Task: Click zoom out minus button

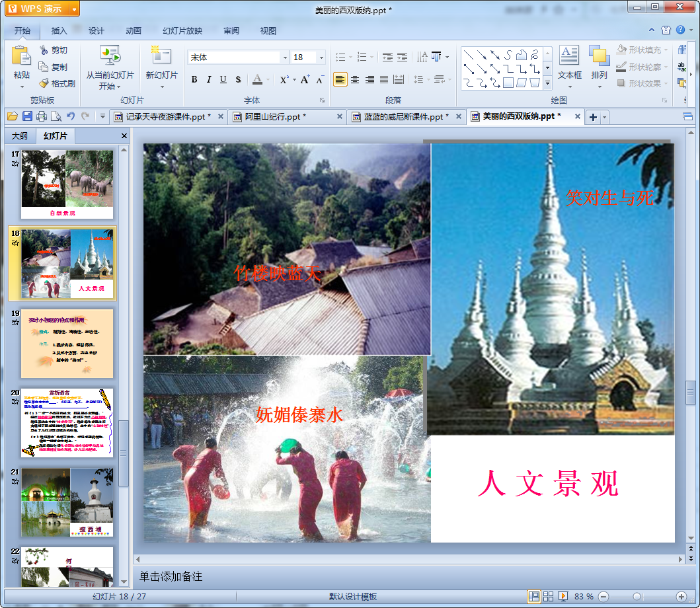Action: (x=603, y=596)
